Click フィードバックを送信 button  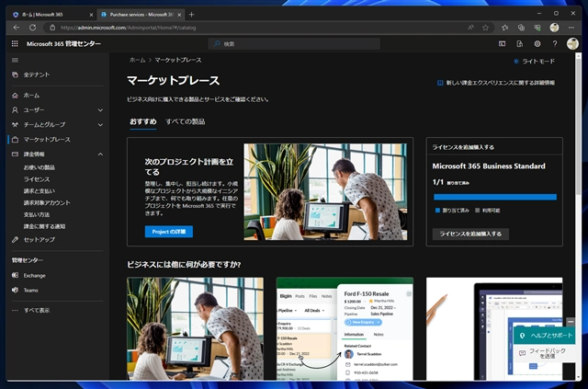pyautogui.click(x=544, y=353)
